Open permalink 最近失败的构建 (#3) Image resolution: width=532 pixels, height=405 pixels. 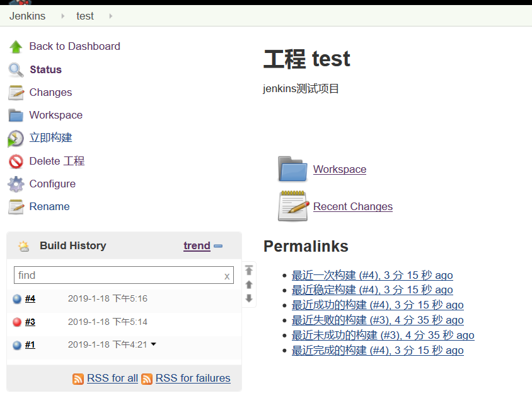click(378, 320)
